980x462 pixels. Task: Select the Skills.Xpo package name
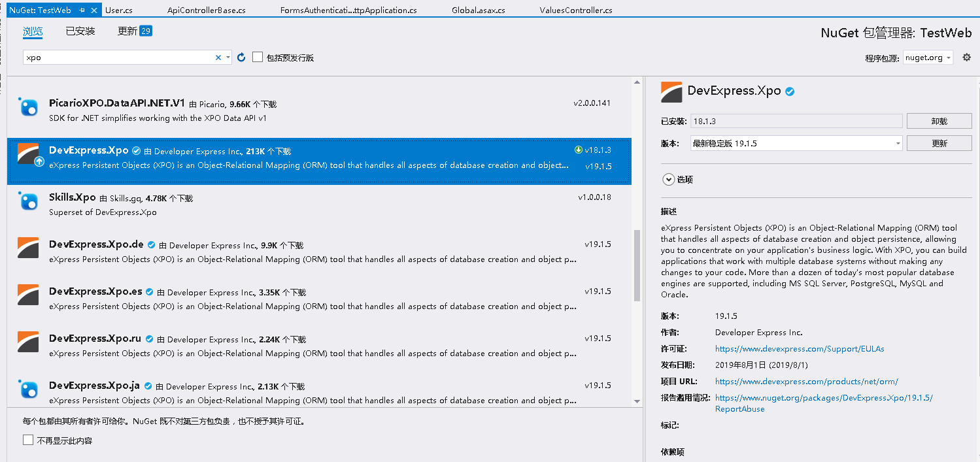(73, 197)
